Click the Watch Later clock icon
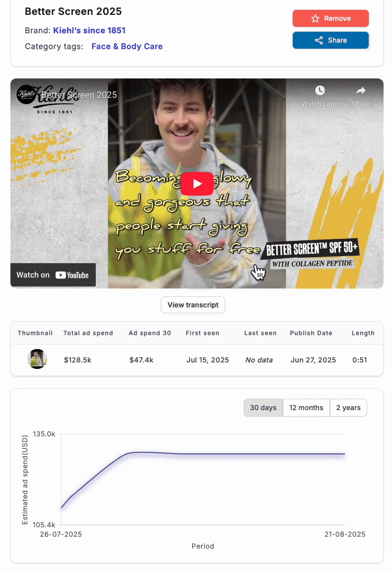The height and width of the screenshot is (572, 392). (320, 90)
